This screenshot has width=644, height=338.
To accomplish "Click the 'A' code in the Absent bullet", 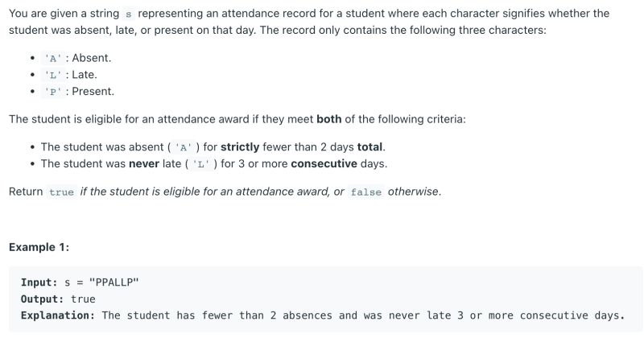I will (52, 58).
